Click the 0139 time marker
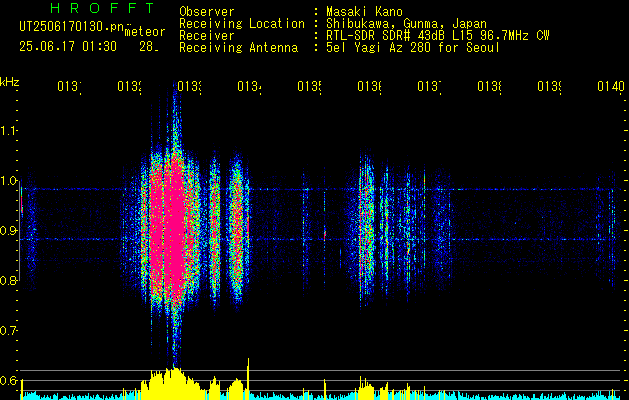 tap(549, 86)
